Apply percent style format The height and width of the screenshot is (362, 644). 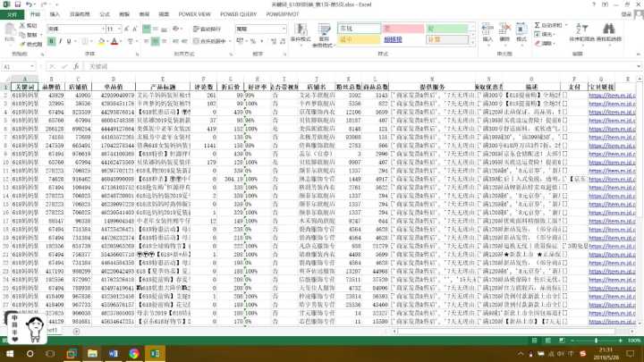(x=253, y=41)
